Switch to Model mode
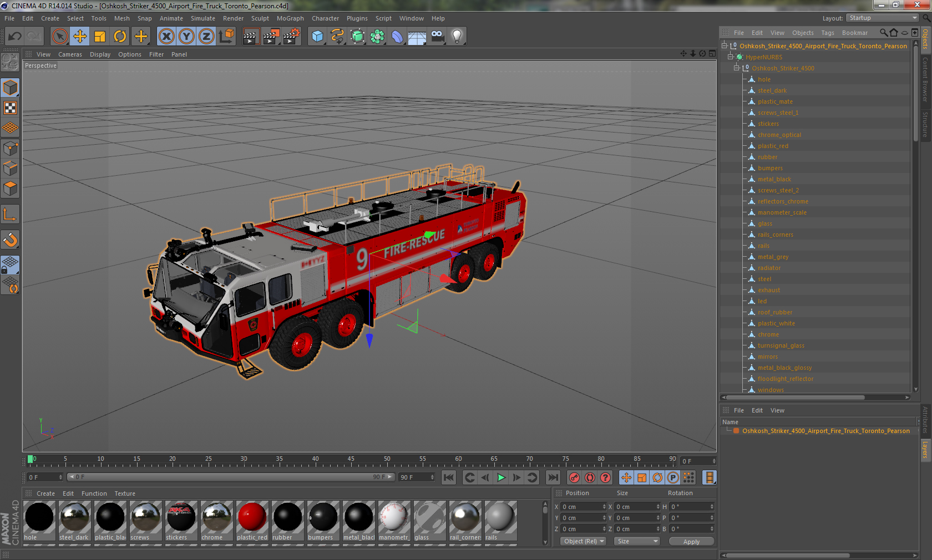This screenshot has height=560, width=932. point(11,88)
